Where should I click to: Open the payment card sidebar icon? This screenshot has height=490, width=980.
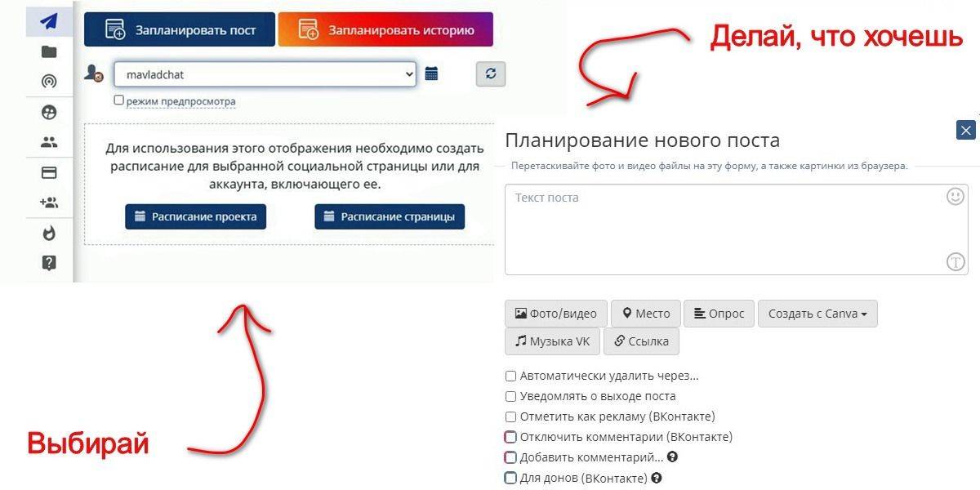click(49, 173)
